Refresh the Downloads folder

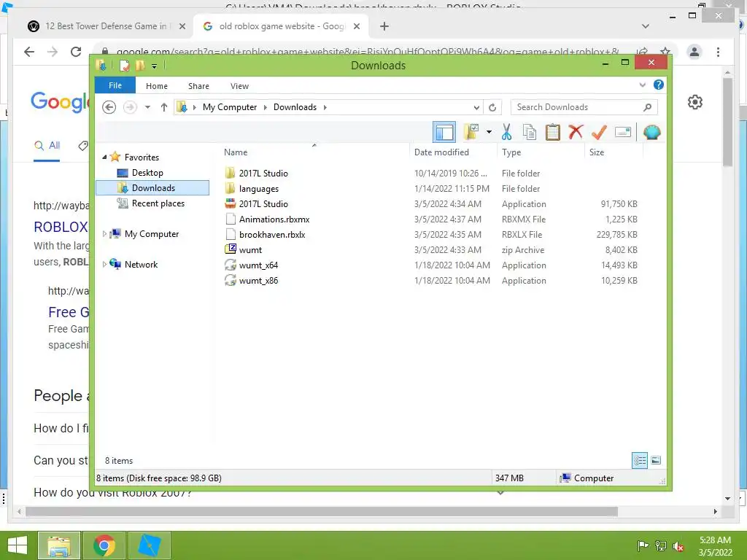point(492,107)
